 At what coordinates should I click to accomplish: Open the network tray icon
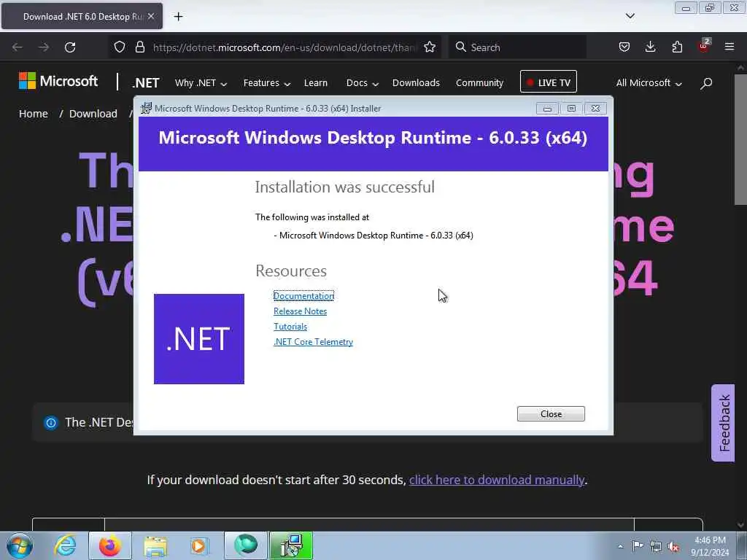pos(656,546)
